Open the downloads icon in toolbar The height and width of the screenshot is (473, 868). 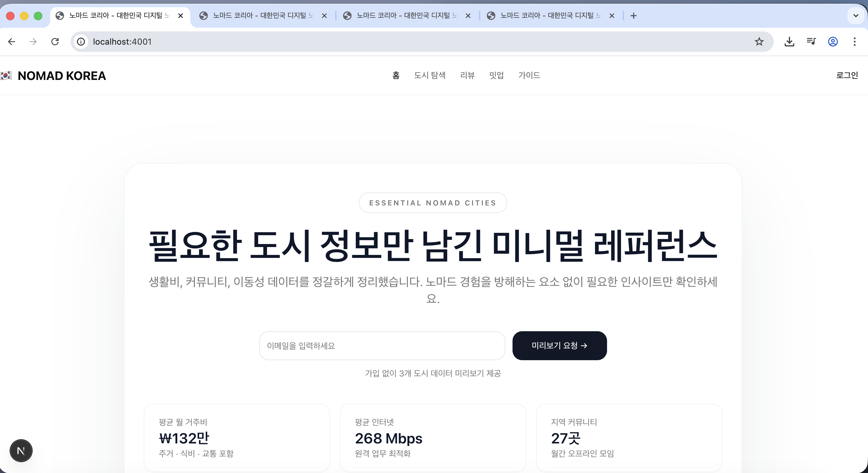point(789,42)
